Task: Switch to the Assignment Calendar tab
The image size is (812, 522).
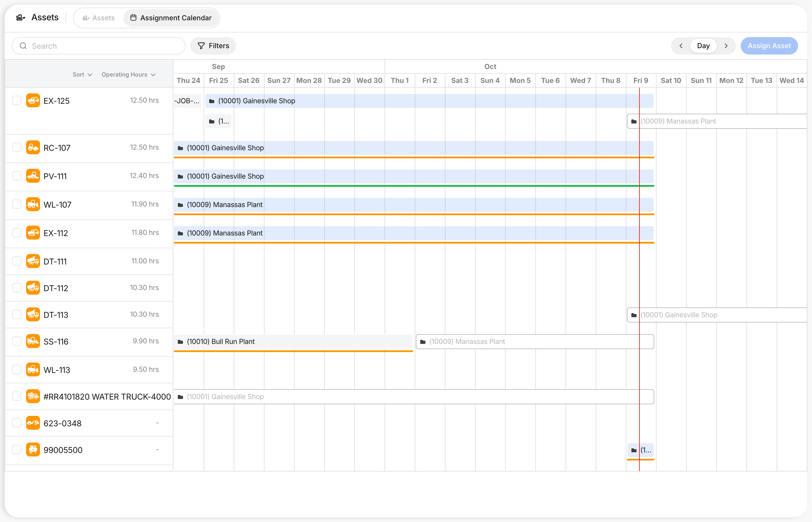Action: 171,18
